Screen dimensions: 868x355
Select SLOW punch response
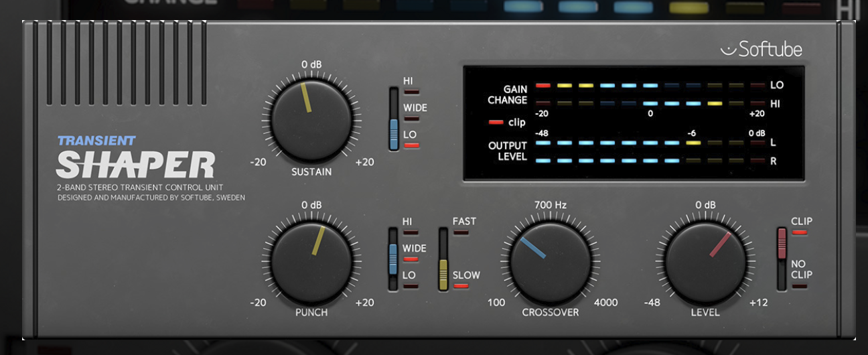[466, 279]
